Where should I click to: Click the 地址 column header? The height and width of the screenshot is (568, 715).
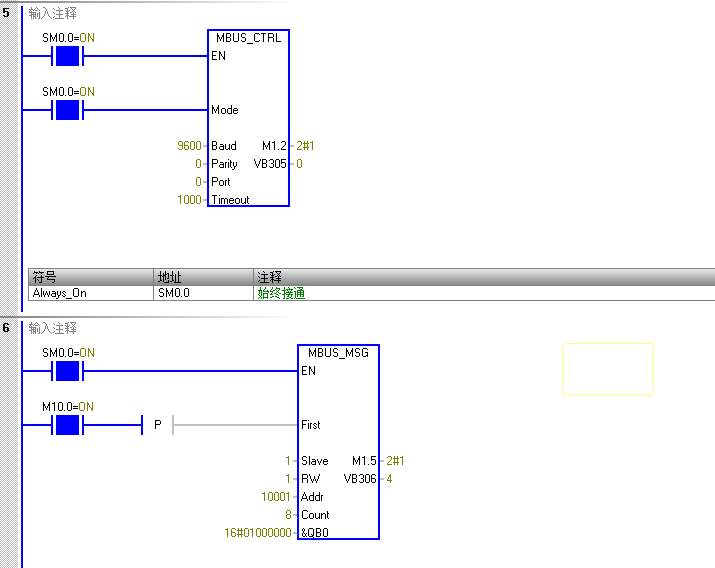168,276
